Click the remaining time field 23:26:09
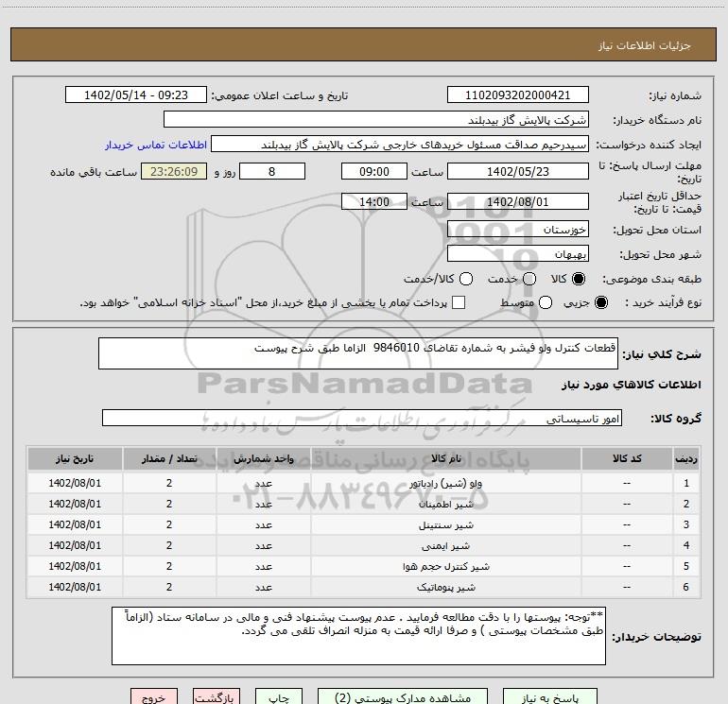The width and height of the screenshot is (728, 704). click(174, 171)
